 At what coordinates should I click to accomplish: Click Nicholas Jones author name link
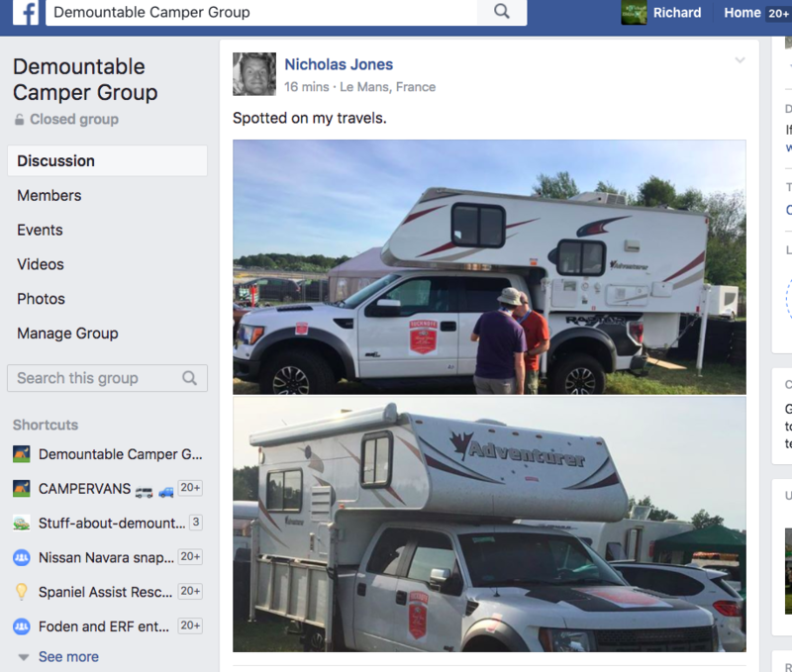pyautogui.click(x=339, y=64)
